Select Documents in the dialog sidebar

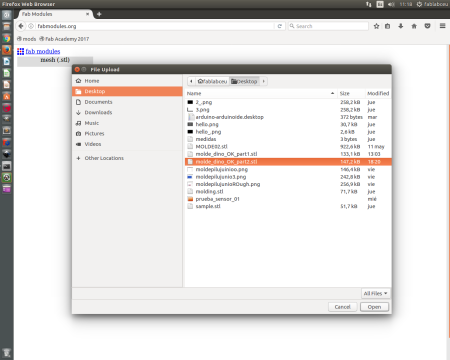pos(127,102)
